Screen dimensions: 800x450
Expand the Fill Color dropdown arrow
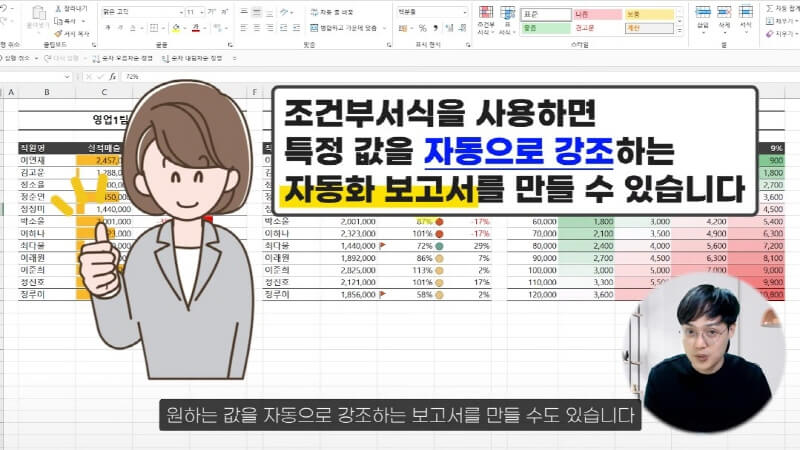[x=185, y=28]
